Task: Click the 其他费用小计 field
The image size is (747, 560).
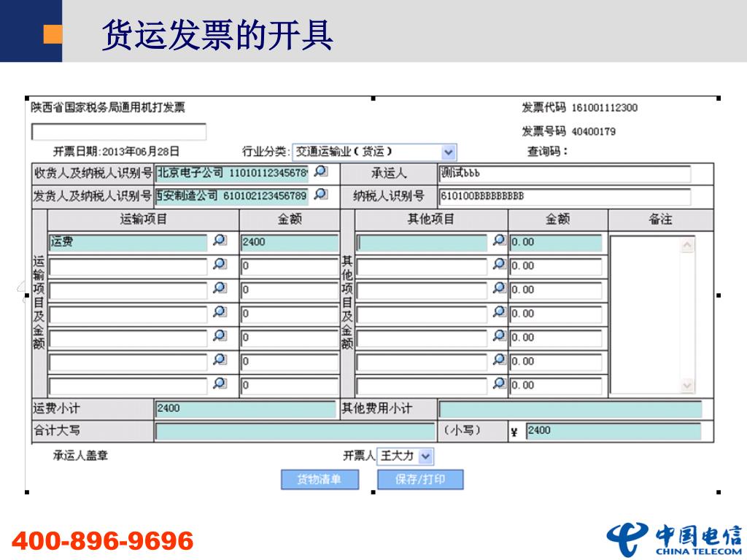Action: (570, 409)
